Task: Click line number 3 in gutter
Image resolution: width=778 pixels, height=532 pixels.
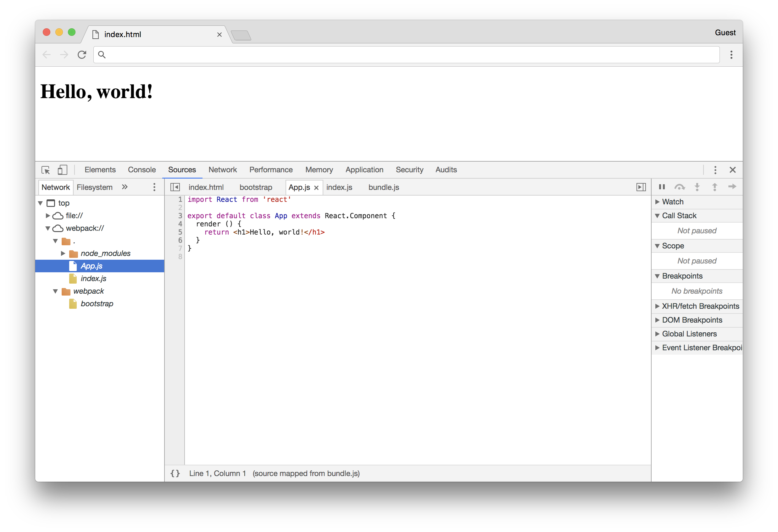Action: click(x=180, y=216)
